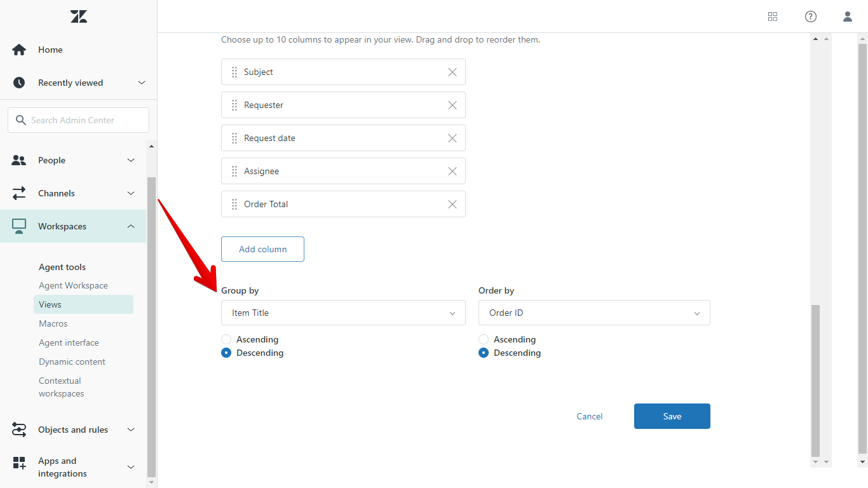Click the Add column button
Viewport: 868px width, 488px height.
(262, 249)
